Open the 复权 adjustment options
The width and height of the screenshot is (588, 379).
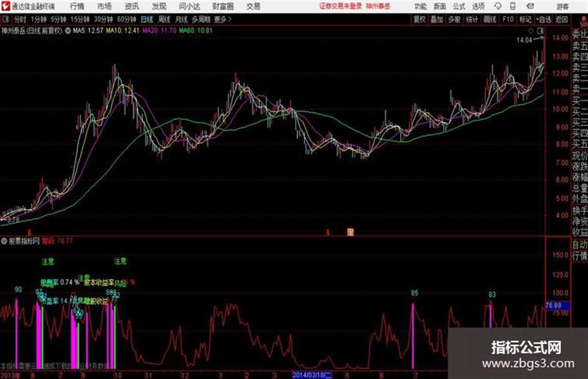click(x=419, y=19)
